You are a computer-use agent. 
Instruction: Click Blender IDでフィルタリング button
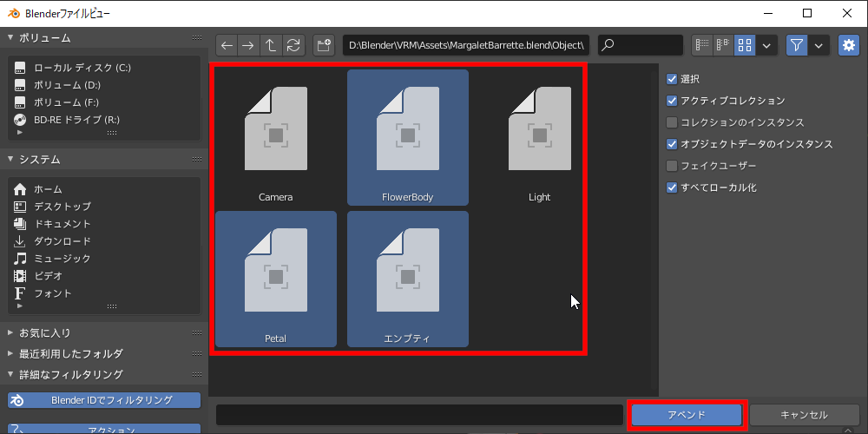pyautogui.click(x=104, y=399)
